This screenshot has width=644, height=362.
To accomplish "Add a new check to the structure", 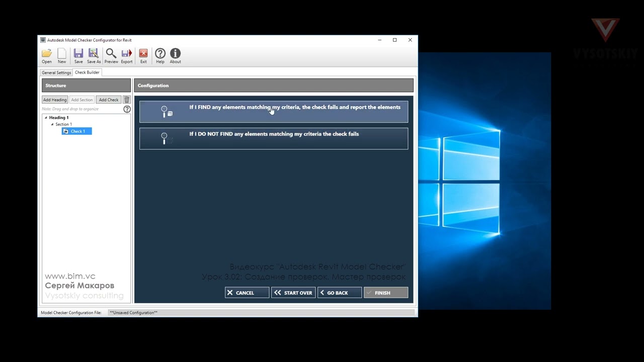I will click(x=109, y=100).
